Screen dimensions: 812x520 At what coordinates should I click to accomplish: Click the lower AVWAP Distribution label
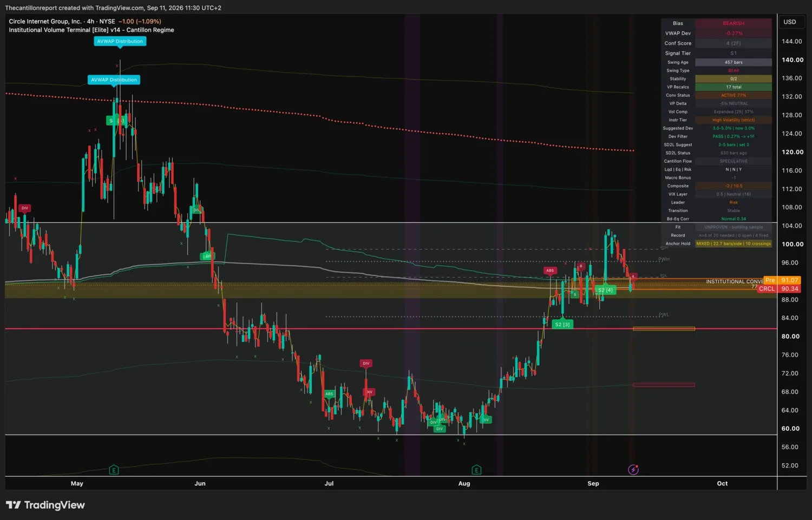coord(114,80)
